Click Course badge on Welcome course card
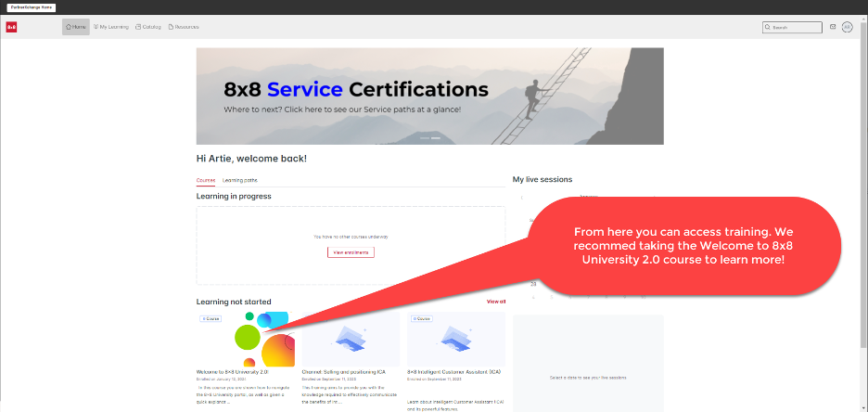 (211, 319)
